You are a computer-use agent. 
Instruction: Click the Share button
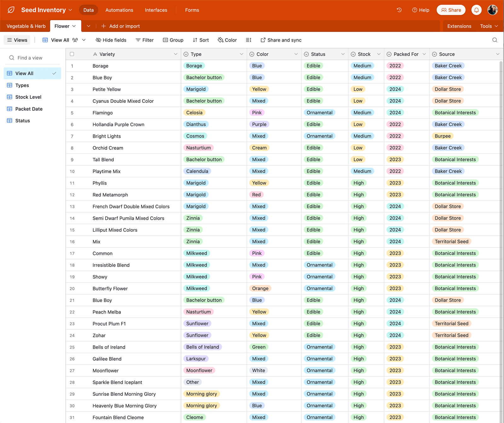click(x=451, y=10)
